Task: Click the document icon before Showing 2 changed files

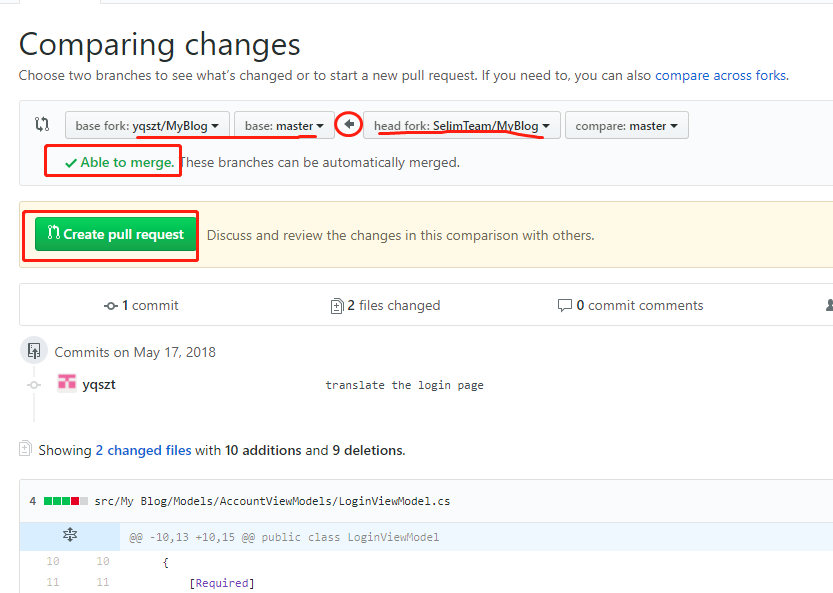Action: point(28,449)
